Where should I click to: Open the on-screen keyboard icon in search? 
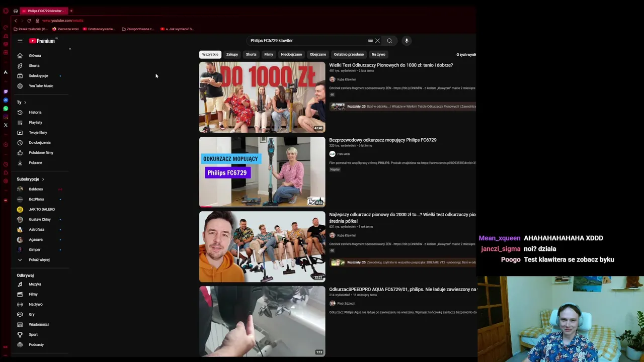pyautogui.click(x=370, y=41)
